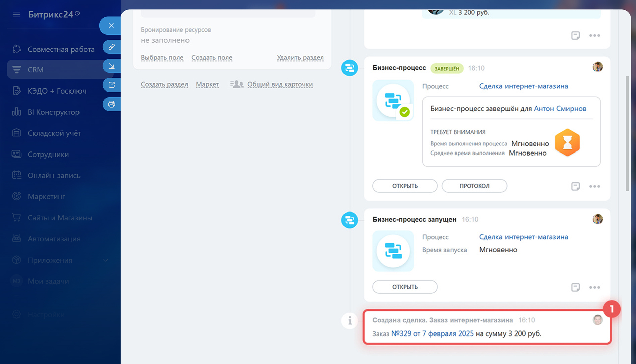Open note icon on completed business process
Screen dimensions: 636x364
tap(575, 186)
